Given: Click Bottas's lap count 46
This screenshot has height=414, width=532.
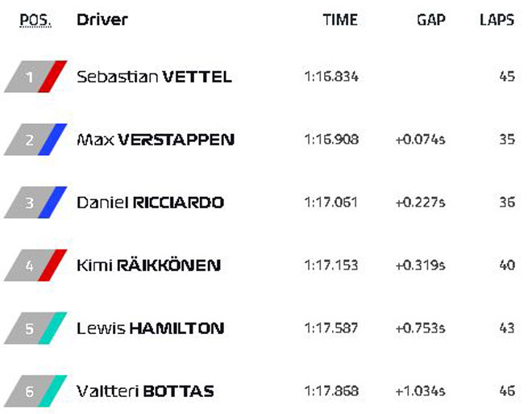Looking at the screenshot, I should click(x=507, y=391).
